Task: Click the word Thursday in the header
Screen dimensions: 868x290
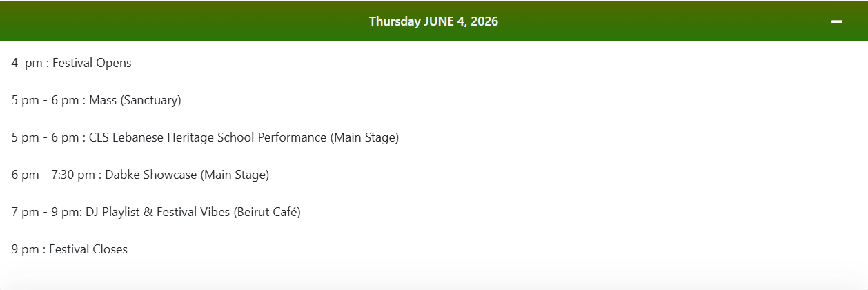Action: 395,21
